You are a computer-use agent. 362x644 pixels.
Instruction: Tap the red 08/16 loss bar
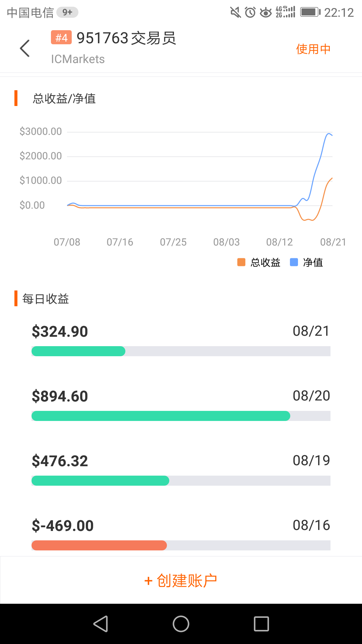point(99,545)
